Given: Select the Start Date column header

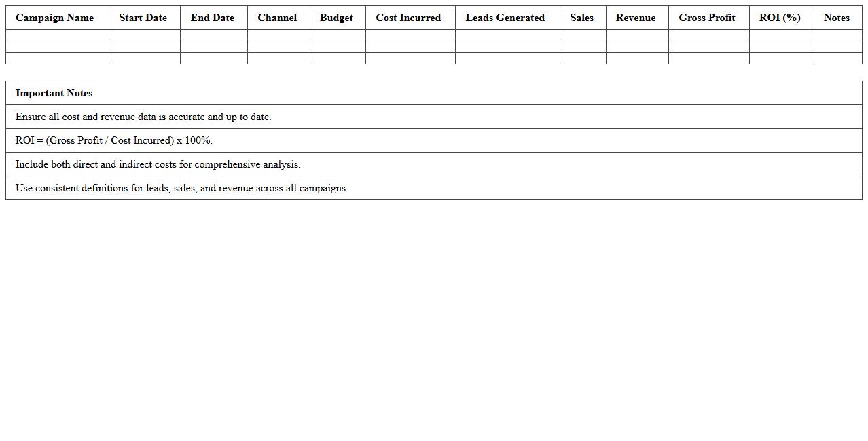Looking at the screenshot, I should click(143, 18).
